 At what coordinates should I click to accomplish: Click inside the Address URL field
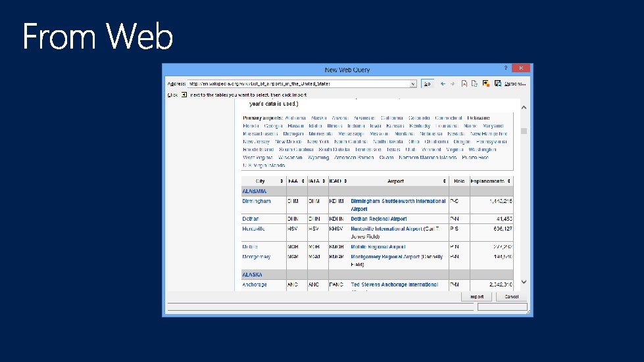(299, 84)
